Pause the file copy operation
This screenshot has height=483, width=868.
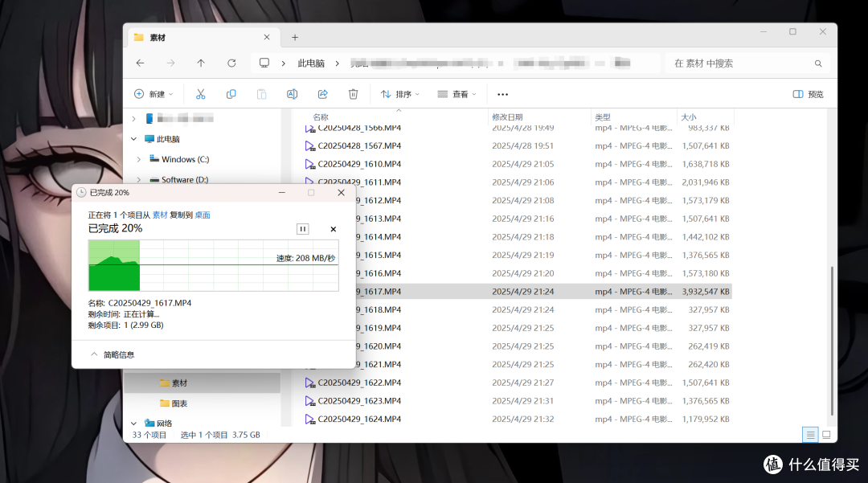(303, 229)
